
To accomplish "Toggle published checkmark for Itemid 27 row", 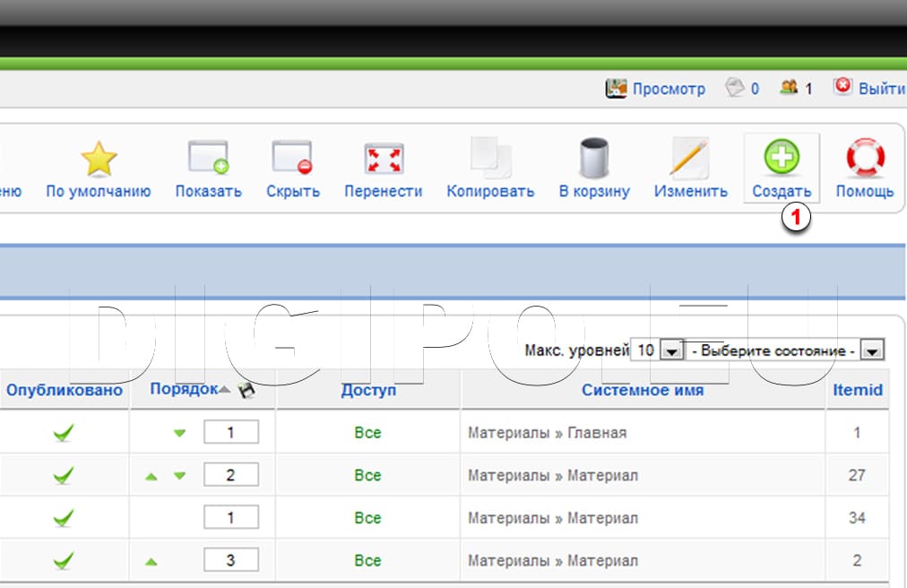I will tap(64, 475).
